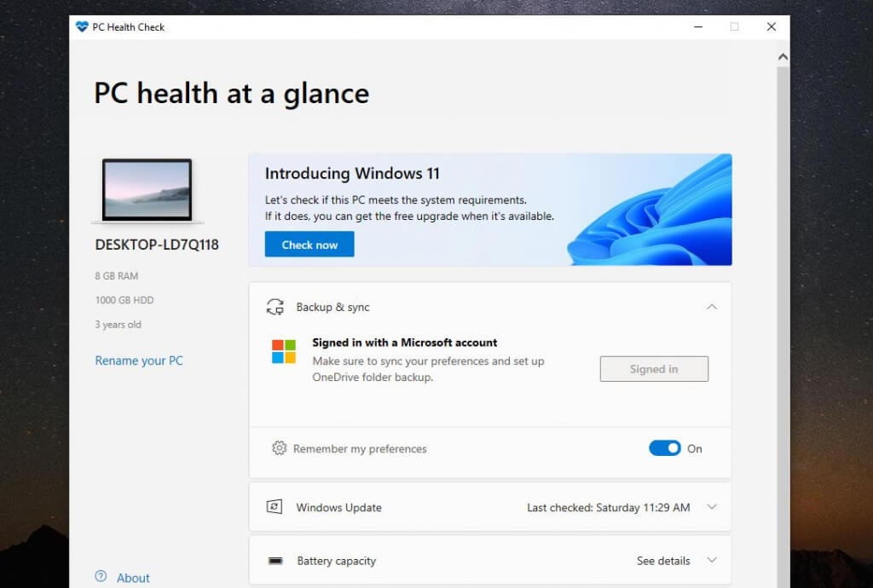
Task: Turn off Remember my preferences switch
Action: tap(665, 447)
